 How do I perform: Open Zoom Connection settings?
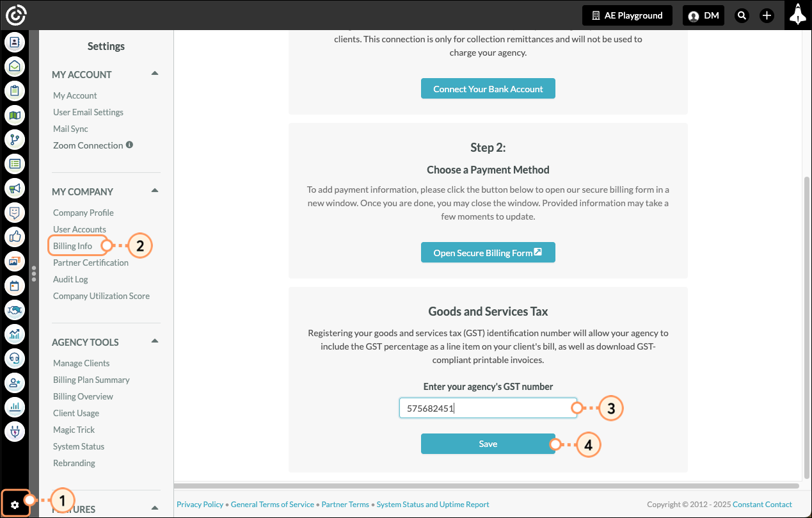[x=88, y=145]
